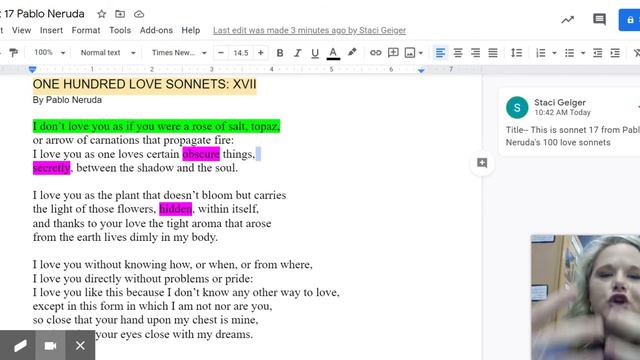Click the Move to folder icon
Image resolution: width=640 pixels, height=360 pixels.
click(x=120, y=14)
